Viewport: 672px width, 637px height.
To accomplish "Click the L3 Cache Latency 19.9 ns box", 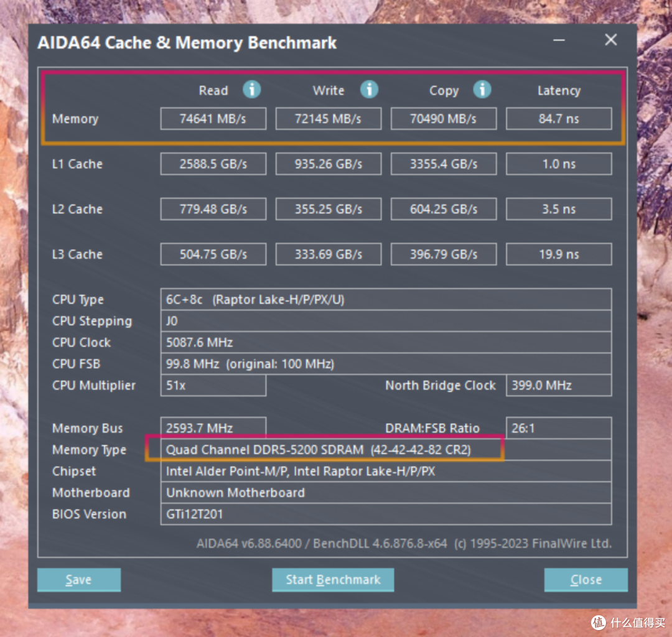I will click(x=559, y=254).
